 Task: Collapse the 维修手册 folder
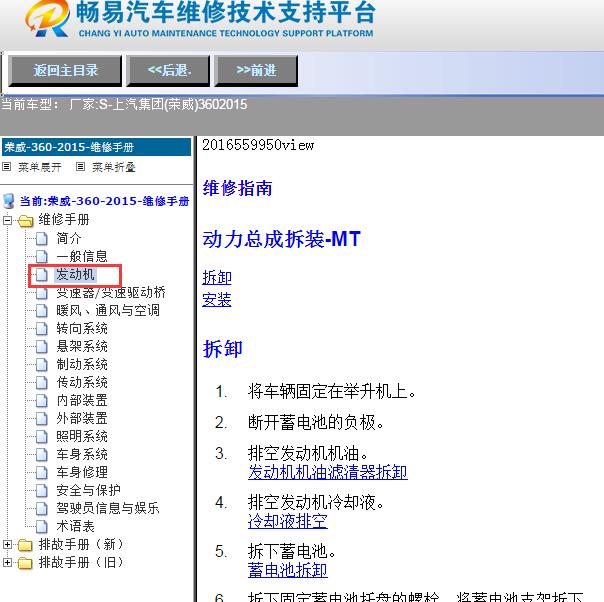pos(7,220)
